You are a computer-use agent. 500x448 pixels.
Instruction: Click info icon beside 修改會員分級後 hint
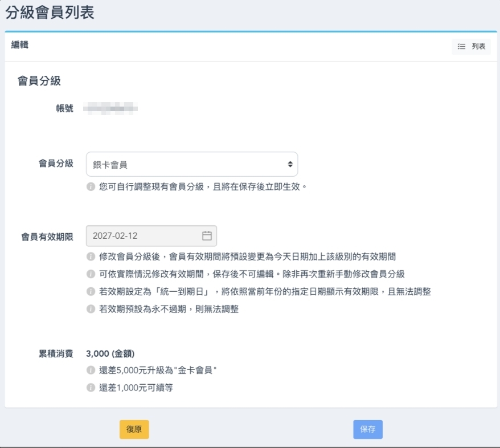(91, 257)
